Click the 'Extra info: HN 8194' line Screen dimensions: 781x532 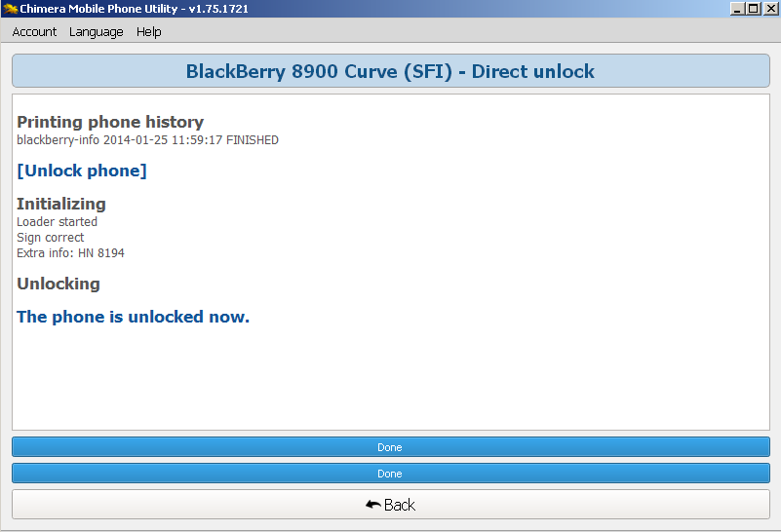(x=70, y=252)
